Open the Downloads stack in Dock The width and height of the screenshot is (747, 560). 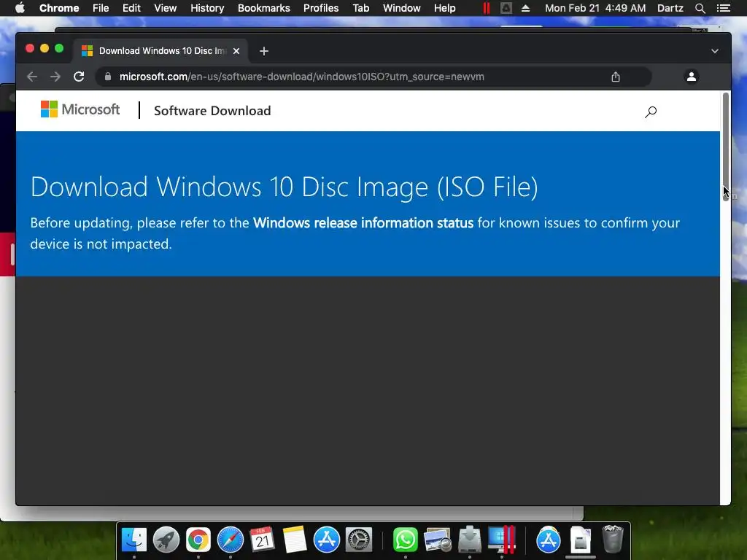(580, 540)
